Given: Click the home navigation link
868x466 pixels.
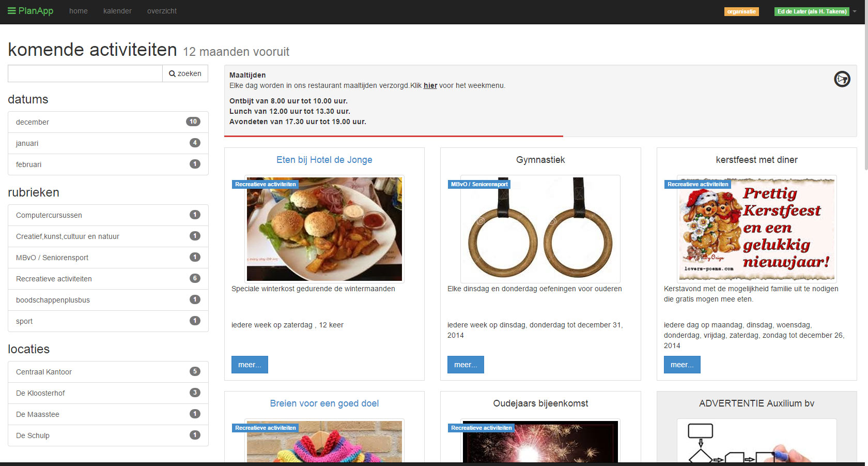Looking at the screenshot, I should [x=79, y=11].
